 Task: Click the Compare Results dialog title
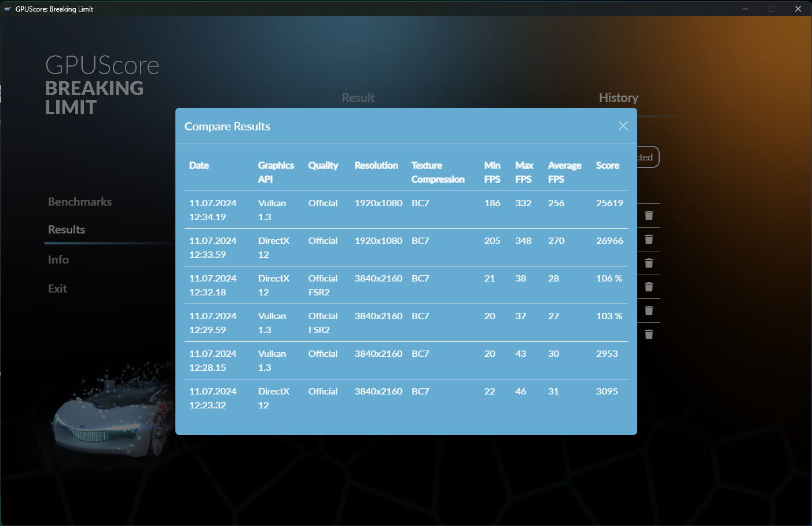pyautogui.click(x=227, y=126)
